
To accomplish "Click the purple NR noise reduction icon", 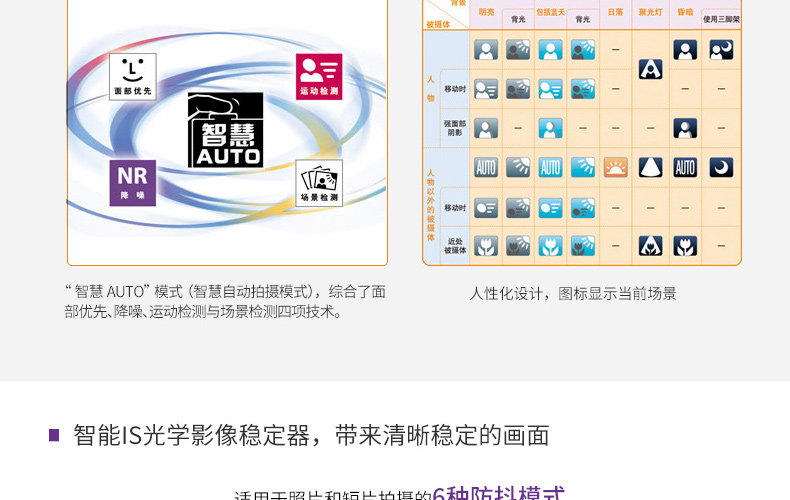I will pyautogui.click(x=133, y=183).
